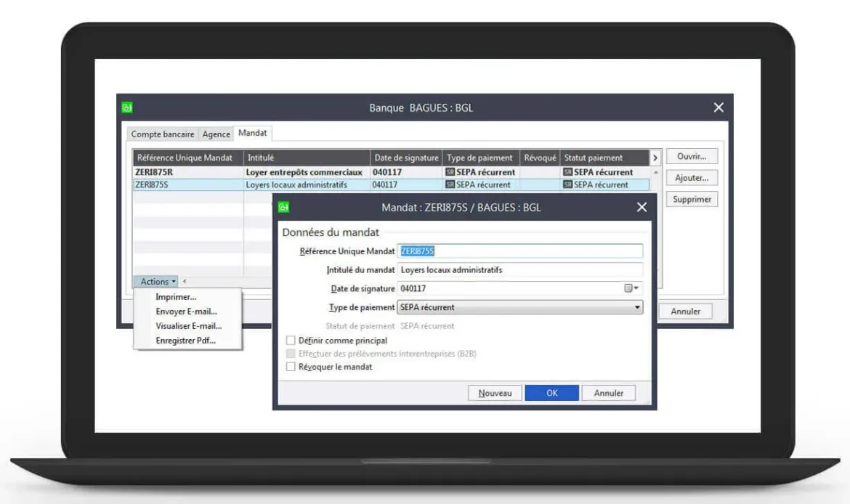
Task: Open the Actions dropdown menu
Action: [158, 282]
